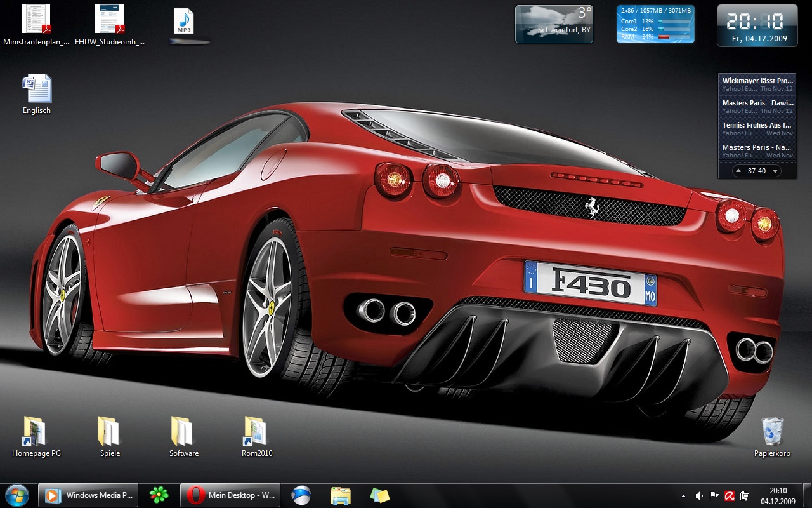The height and width of the screenshot is (508, 812).
Task: Go to next headlines in feed gadget
Action: 775,171
